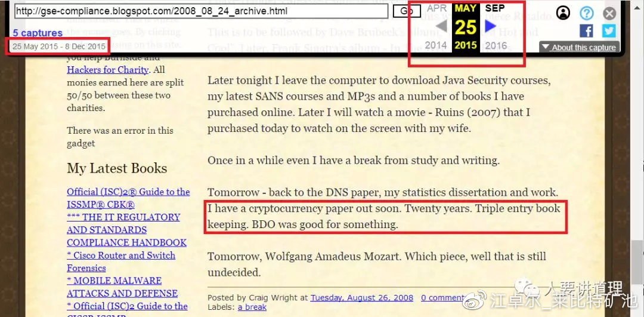Expand the About this capture panel

[x=579, y=47]
